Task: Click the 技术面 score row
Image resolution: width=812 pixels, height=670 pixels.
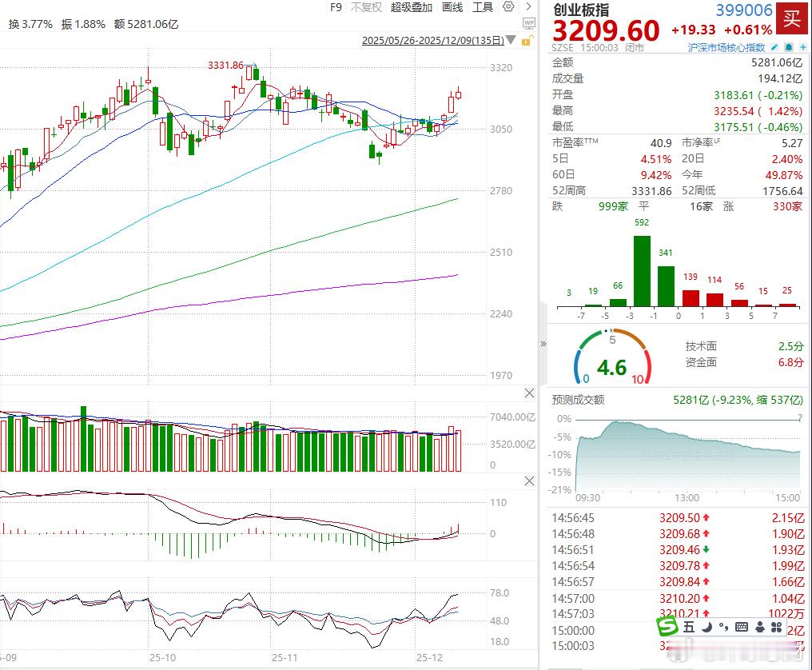Action: coord(744,346)
